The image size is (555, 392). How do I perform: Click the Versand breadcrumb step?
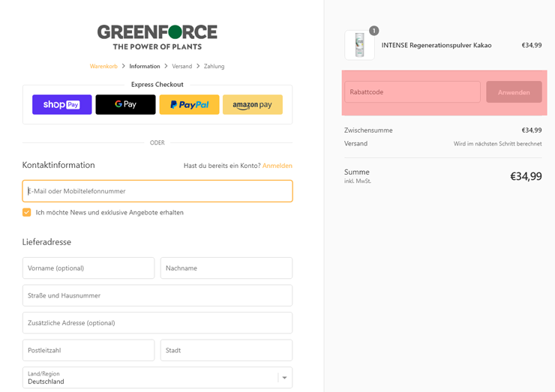click(182, 66)
